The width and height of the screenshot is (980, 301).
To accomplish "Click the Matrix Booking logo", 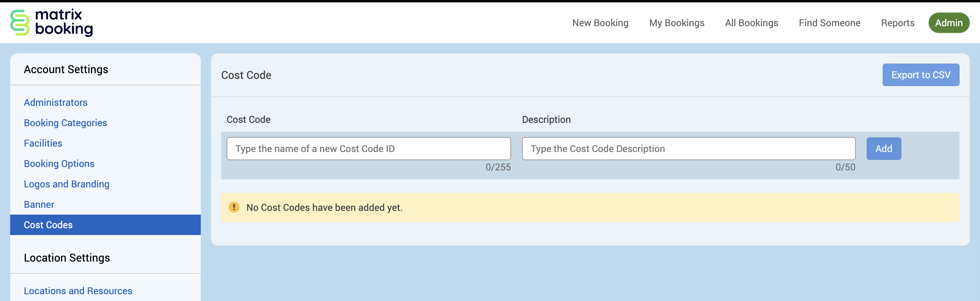I will (x=51, y=23).
